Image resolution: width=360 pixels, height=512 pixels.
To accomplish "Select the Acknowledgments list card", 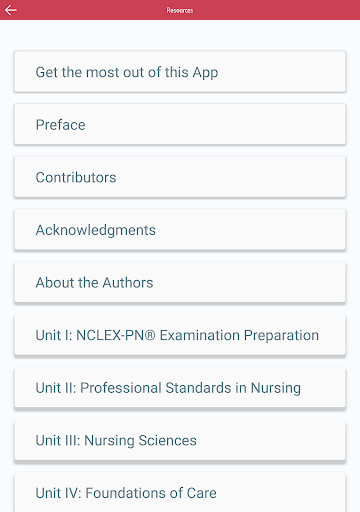I will pyautogui.click(x=180, y=230).
